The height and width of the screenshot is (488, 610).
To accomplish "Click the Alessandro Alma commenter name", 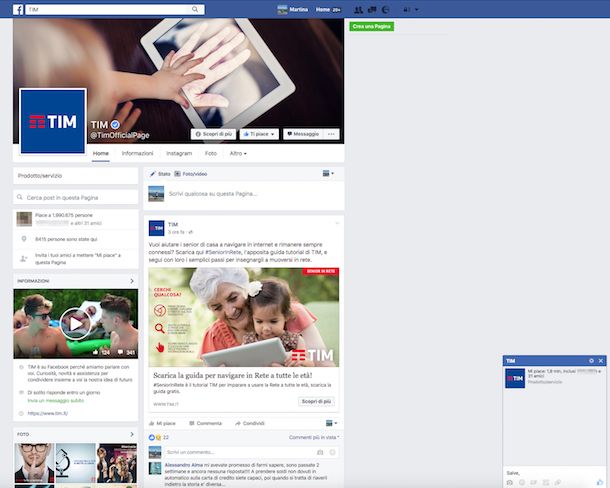I will [184, 465].
